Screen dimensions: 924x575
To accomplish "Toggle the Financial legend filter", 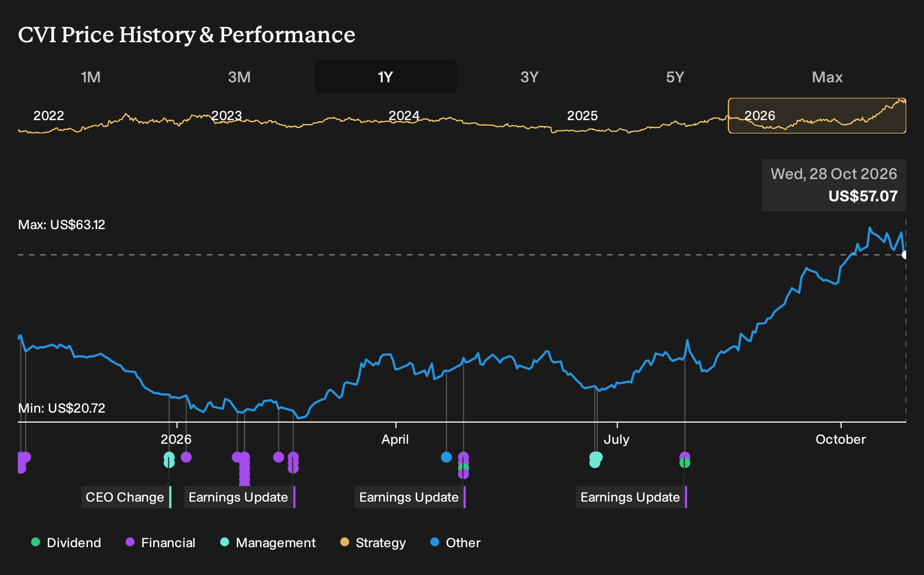I will tap(161, 542).
